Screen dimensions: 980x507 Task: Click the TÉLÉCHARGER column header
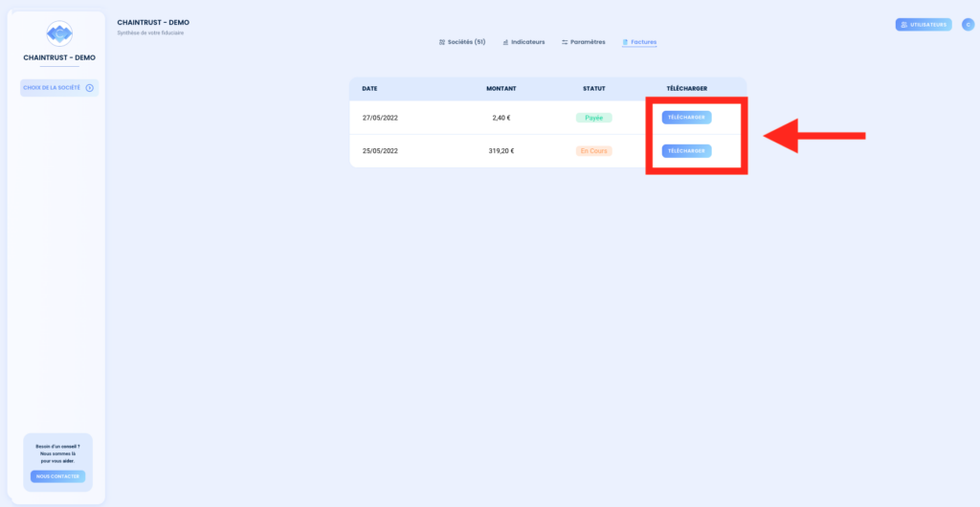687,89
